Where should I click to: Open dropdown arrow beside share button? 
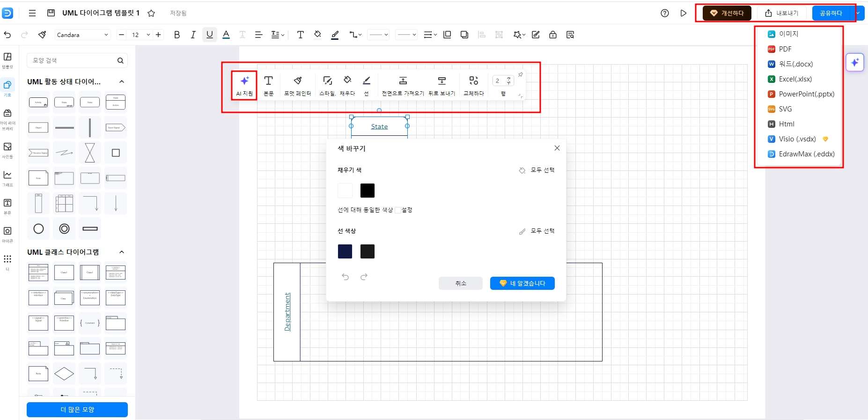point(858,13)
